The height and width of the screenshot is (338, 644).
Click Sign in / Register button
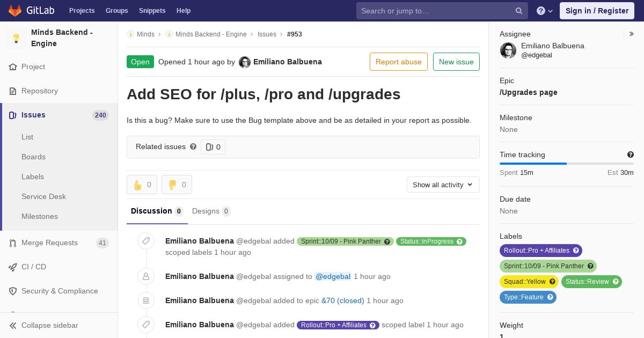click(x=597, y=11)
